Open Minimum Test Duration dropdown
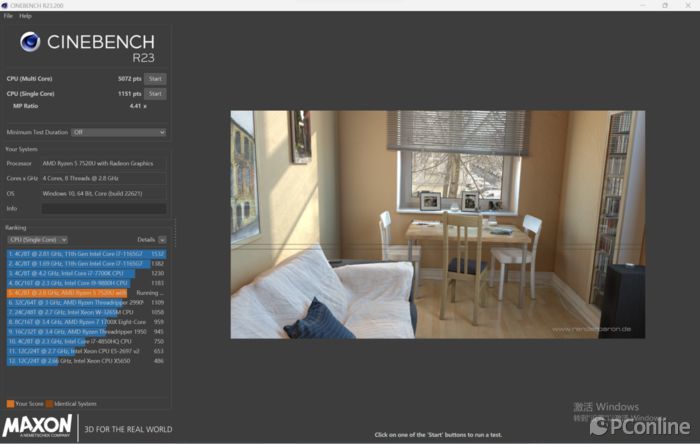This screenshot has height=444, width=700. click(119, 132)
